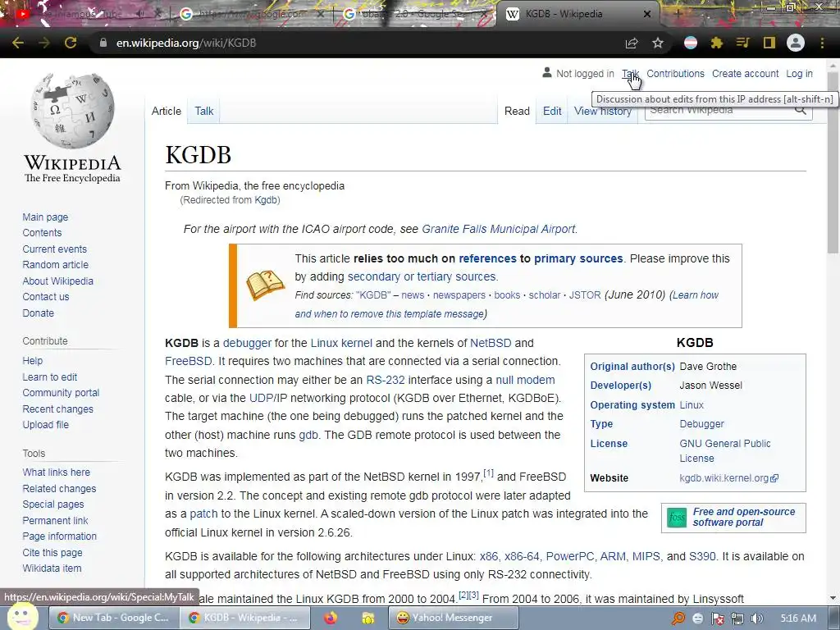Click Main page in sidebar
This screenshot has width=840, height=630.
tap(45, 217)
